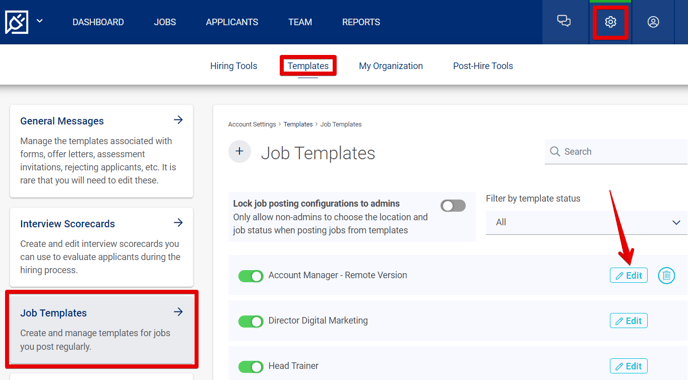Switch to the Post-Hire Tools tab
The height and width of the screenshot is (380, 688).
click(483, 66)
